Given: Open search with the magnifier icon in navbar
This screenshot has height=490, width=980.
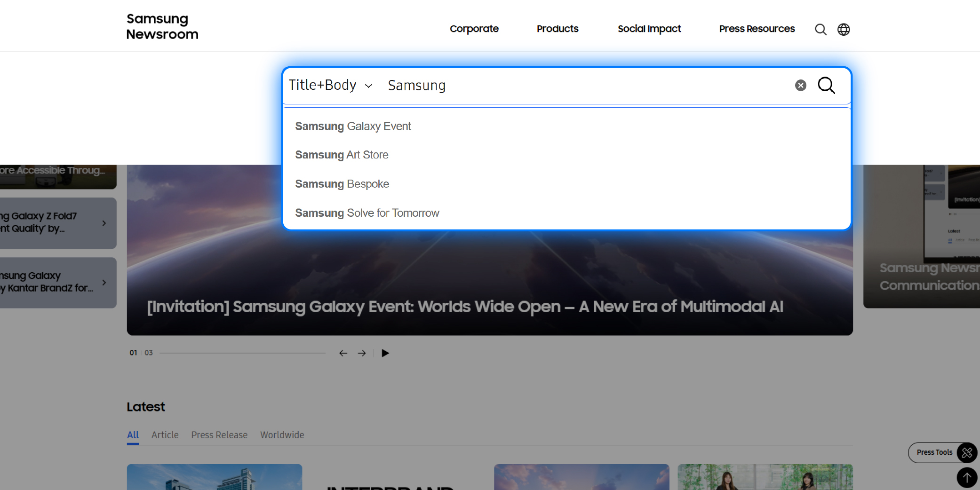Looking at the screenshot, I should (x=821, y=29).
